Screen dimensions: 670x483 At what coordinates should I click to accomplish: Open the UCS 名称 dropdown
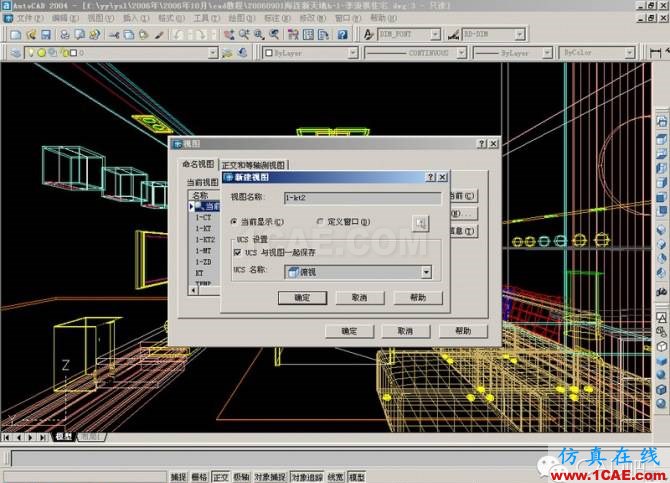click(426, 272)
